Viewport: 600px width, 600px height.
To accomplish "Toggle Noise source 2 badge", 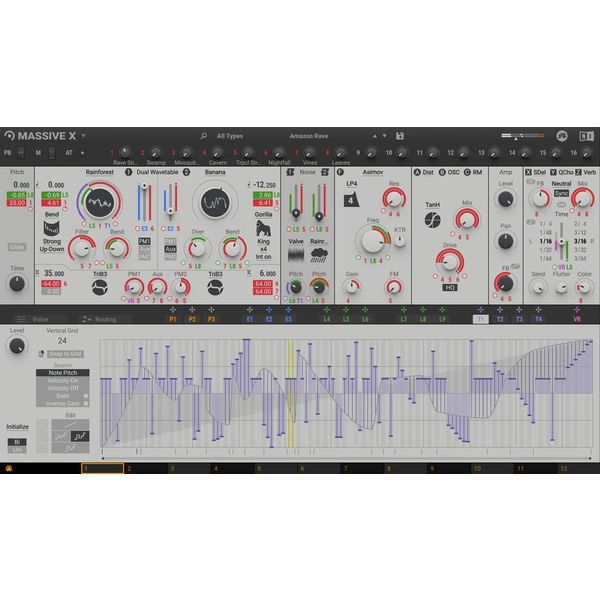I will 325,172.
